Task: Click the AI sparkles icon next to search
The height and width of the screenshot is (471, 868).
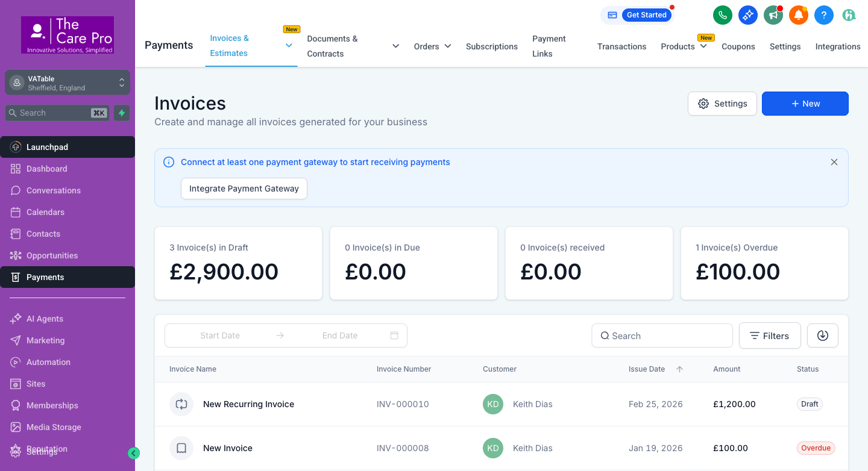Action: pos(121,113)
